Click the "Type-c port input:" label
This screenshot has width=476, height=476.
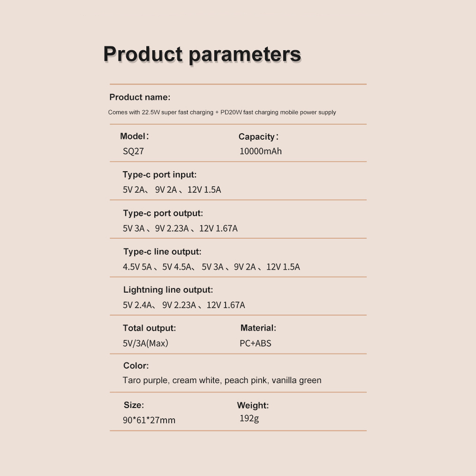159,175
